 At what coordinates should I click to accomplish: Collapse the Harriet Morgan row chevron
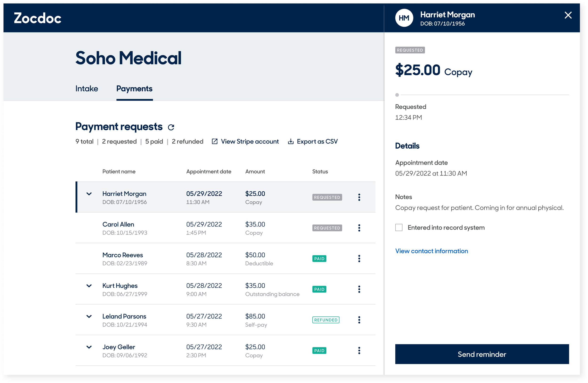[89, 194]
